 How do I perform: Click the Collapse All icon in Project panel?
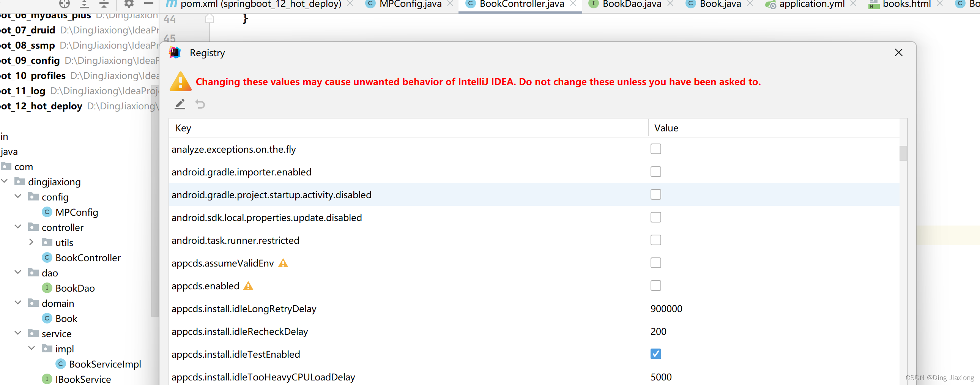[x=104, y=4]
